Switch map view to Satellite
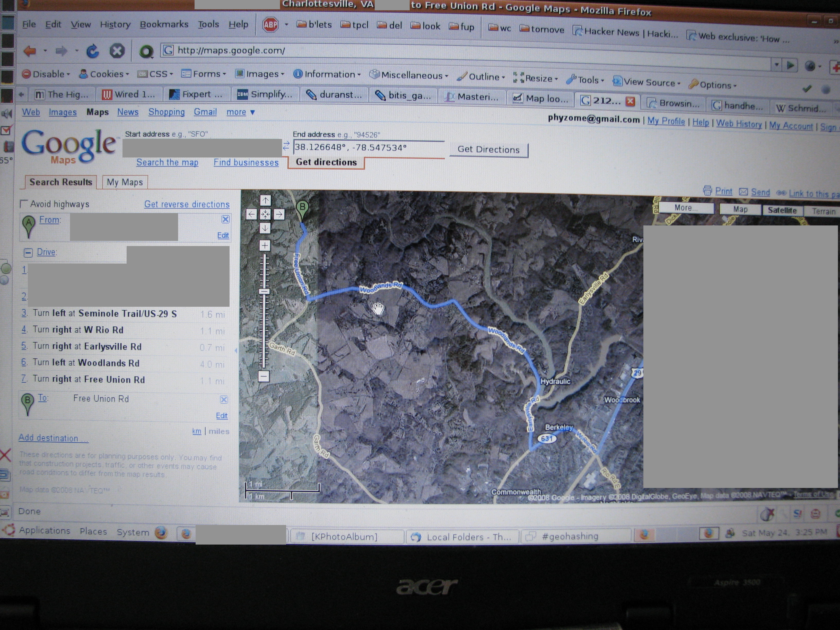This screenshot has height=630, width=840. pyautogui.click(x=782, y=210)
